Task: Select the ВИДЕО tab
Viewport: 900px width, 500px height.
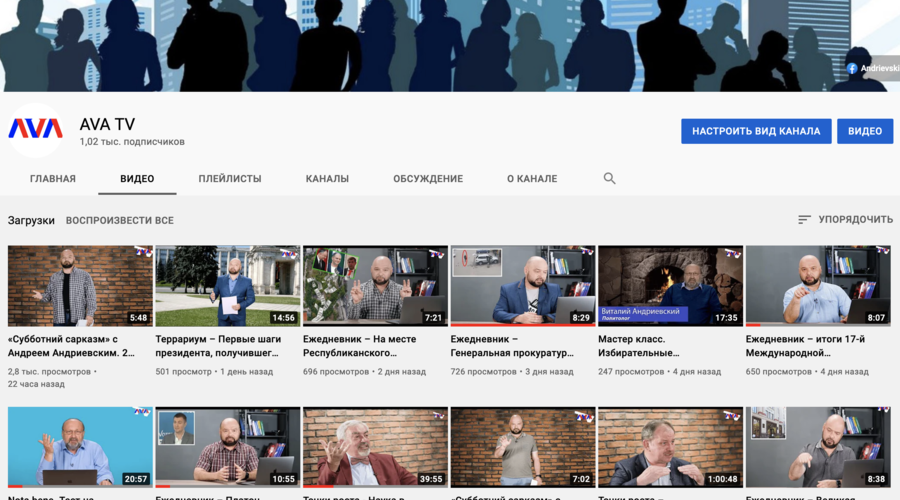Action: coord(137,179)
